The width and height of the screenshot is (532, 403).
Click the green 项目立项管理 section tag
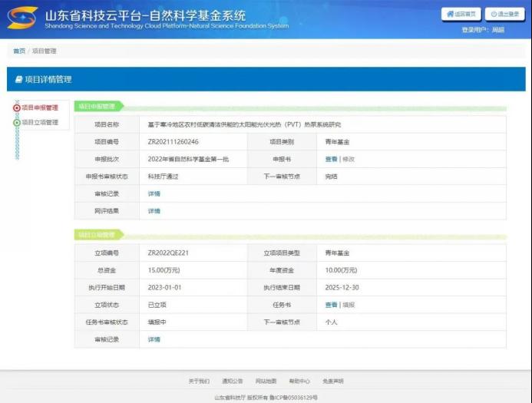[x=97, y=234]
